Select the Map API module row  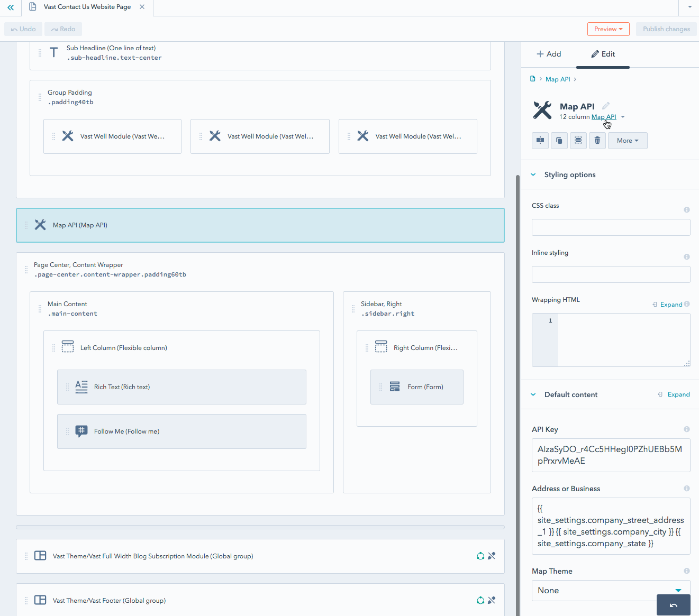click(x=260, y=225)
